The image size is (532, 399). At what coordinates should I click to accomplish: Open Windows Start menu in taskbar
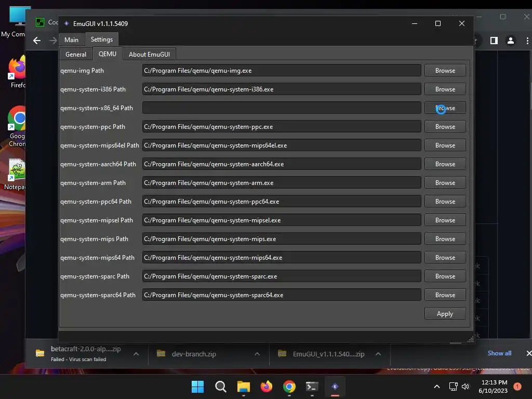(198, 387)
